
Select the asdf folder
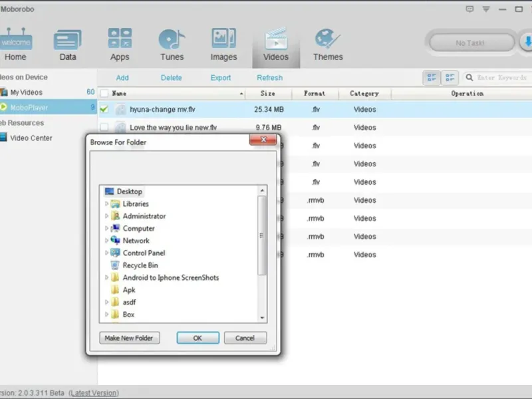click(x=124, y=302)
